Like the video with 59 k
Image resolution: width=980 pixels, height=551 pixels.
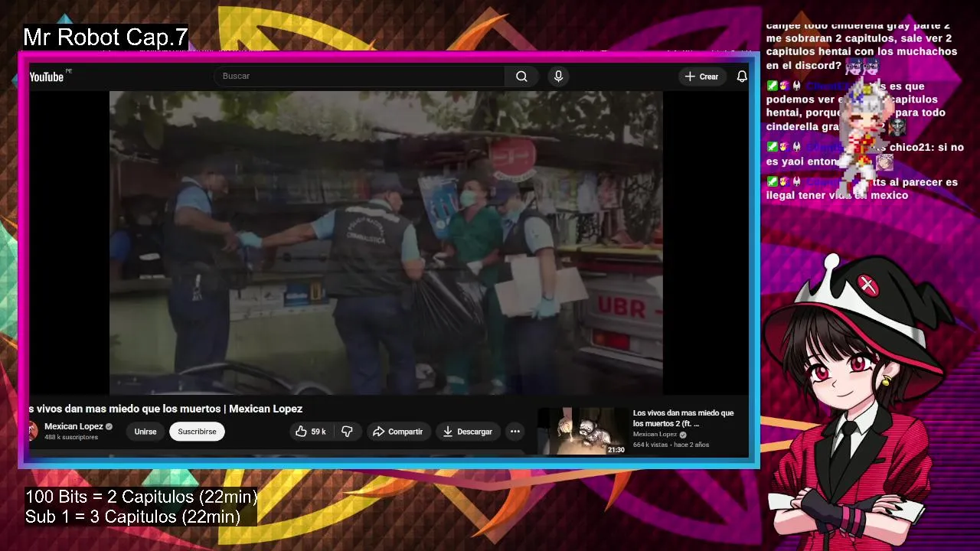311,432
